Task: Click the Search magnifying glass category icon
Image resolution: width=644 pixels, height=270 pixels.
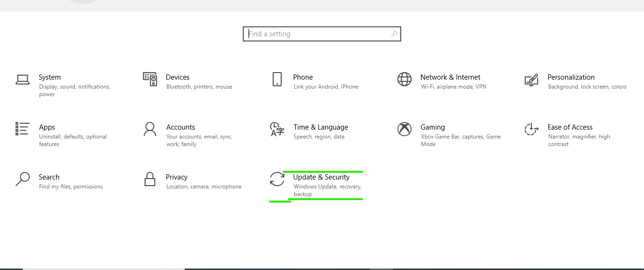Action: (x=23, y=179)
